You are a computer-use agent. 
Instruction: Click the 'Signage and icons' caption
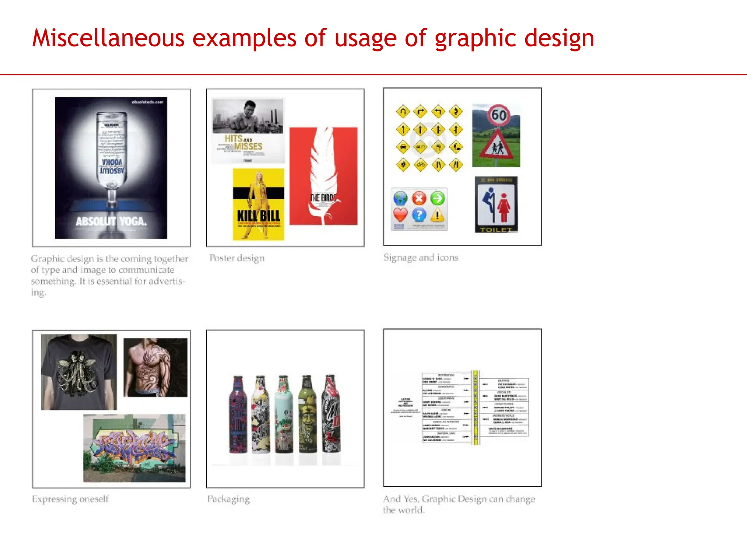click(421, 257)
